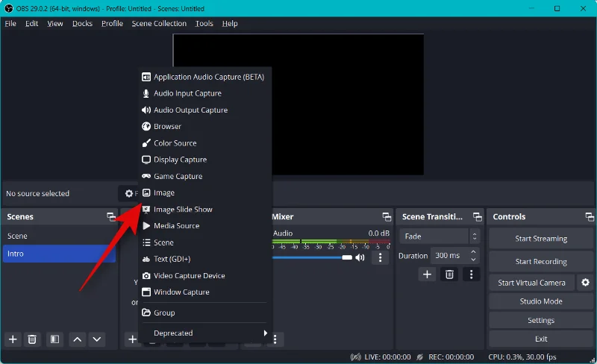
Task: Choose Image Slide Show source
Action: (x=204, y=210)
